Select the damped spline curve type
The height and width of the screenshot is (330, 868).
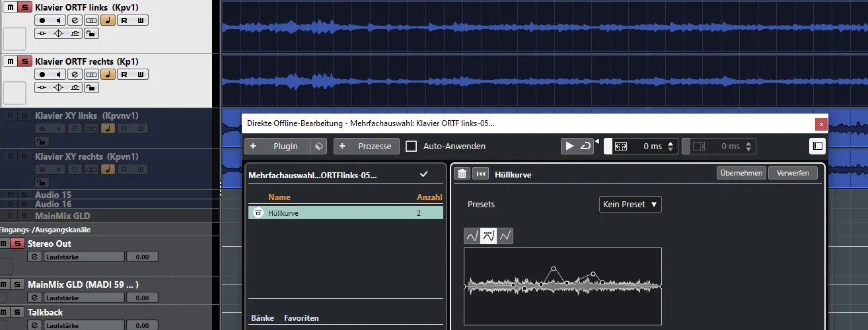tap(489, 236)
